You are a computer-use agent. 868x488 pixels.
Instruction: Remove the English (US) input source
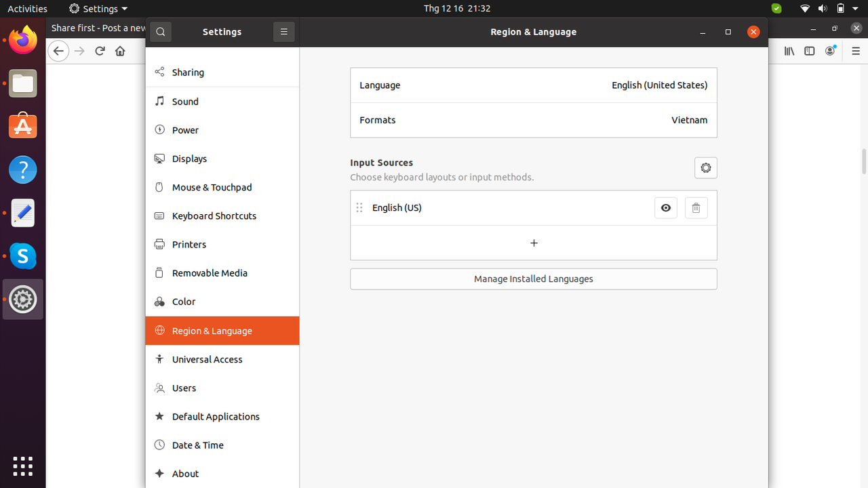click(x=696, y=208)
